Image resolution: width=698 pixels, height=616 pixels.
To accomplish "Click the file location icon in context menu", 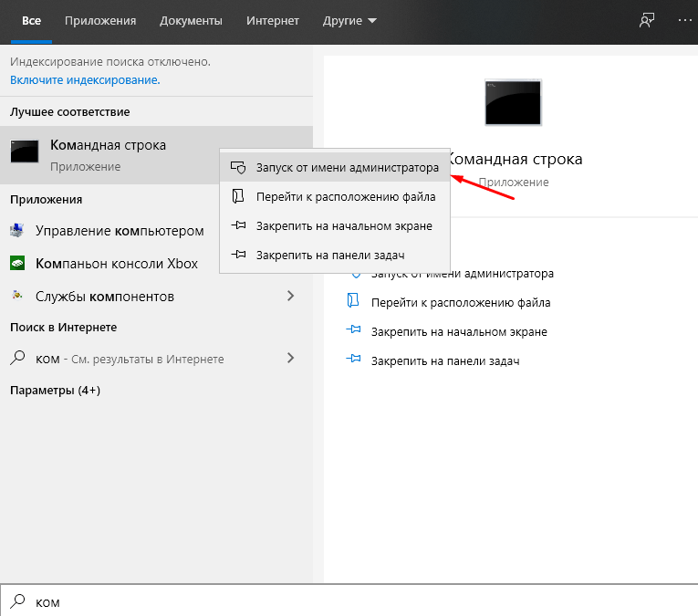I will pyautogui.click(x=238, y=196).
